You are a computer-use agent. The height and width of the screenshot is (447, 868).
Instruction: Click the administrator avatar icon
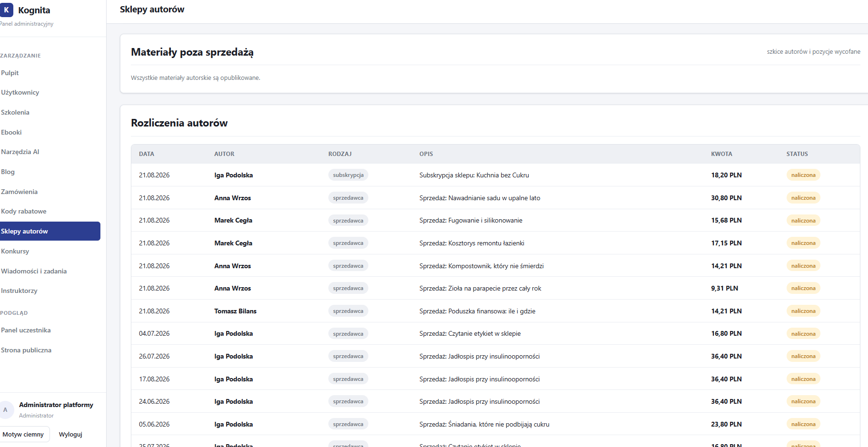click(6, 409)
